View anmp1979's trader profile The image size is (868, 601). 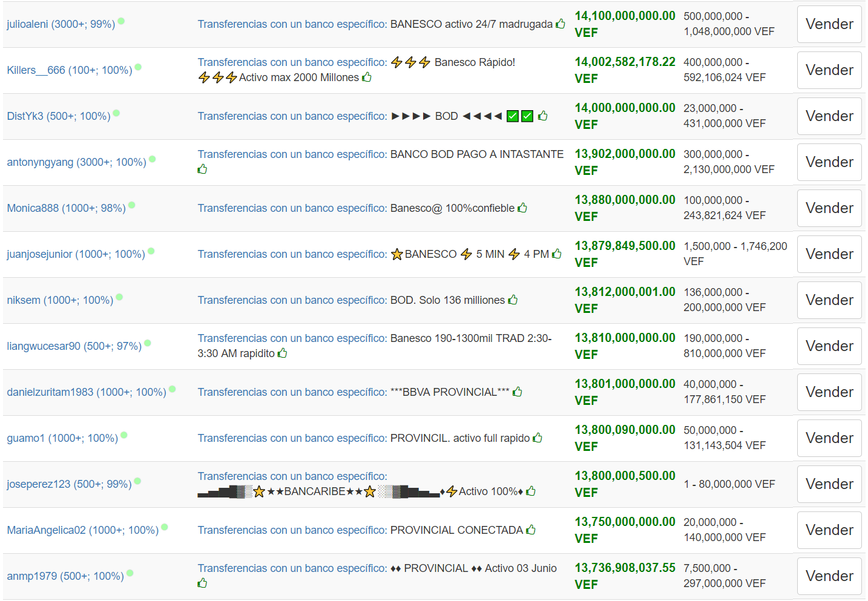point(65,576)
